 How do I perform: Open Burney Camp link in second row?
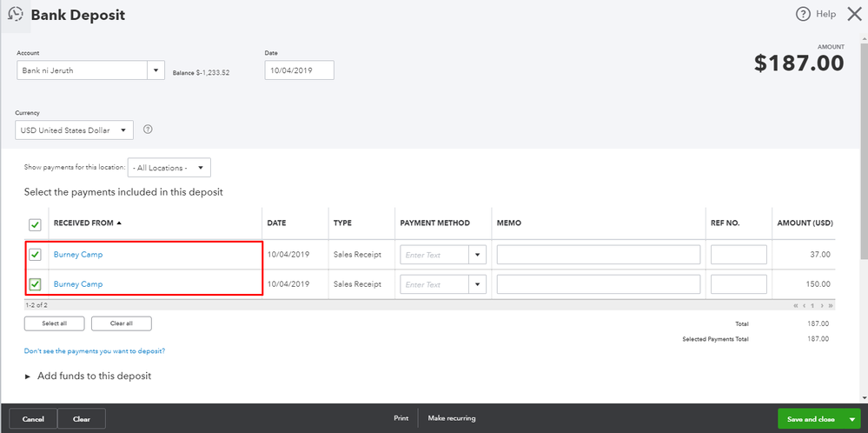click(x=78, y=284)
